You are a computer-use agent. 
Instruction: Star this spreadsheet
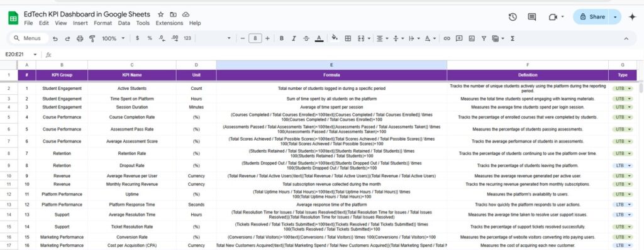tap(160, 14)
